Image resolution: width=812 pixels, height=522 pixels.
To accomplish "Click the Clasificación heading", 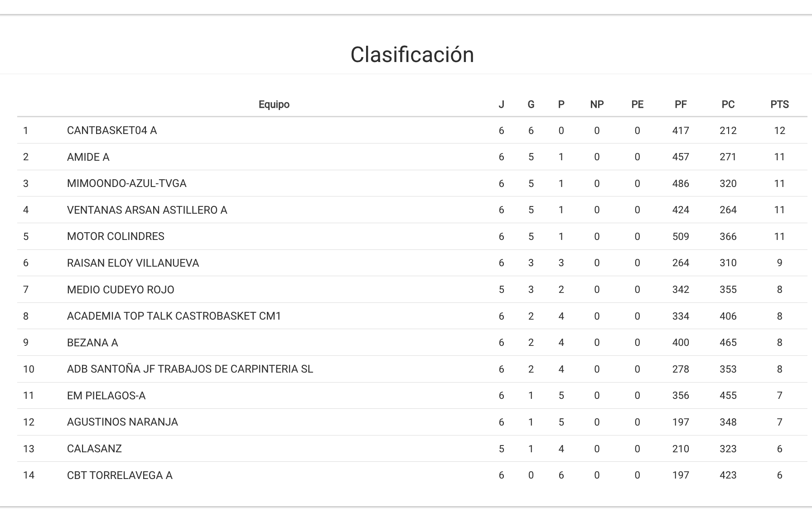I will pyautogui.click(x=412, y=55).
